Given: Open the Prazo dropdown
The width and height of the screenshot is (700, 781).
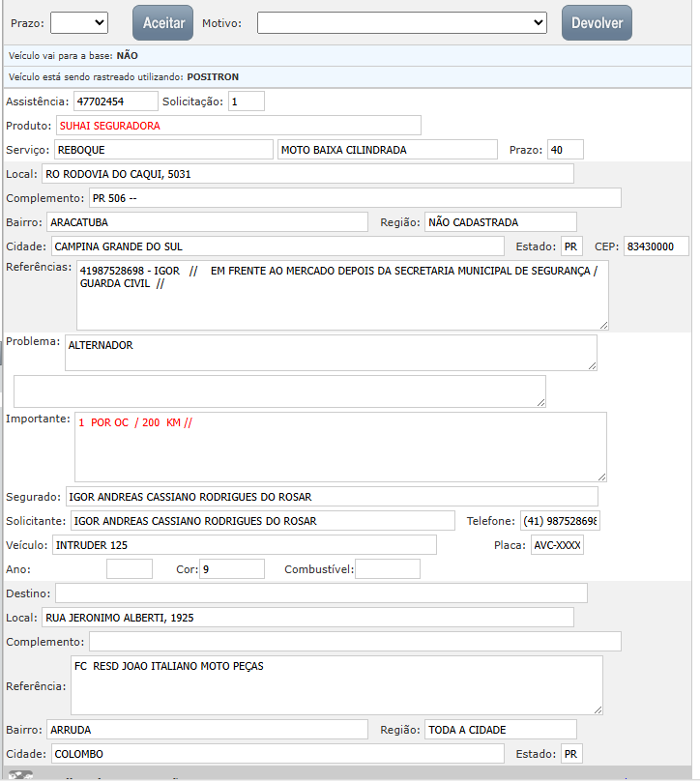Looking at the screenshot, I should point(79,22).
